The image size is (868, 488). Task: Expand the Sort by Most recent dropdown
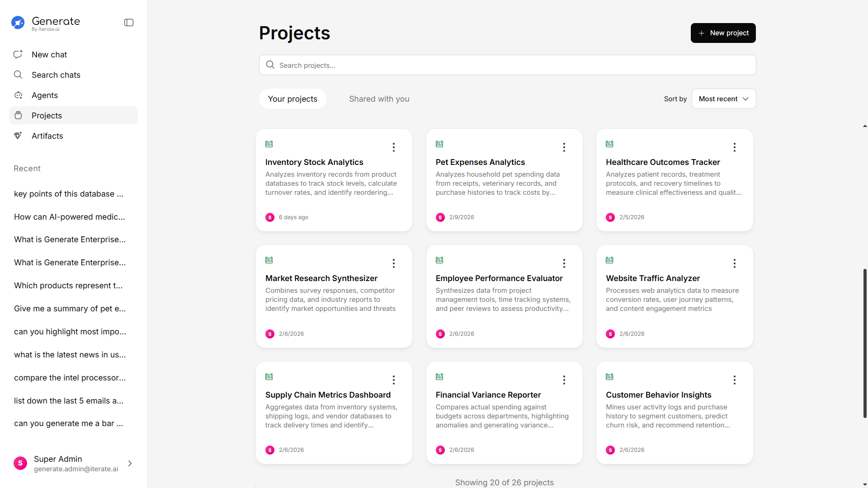723,99
